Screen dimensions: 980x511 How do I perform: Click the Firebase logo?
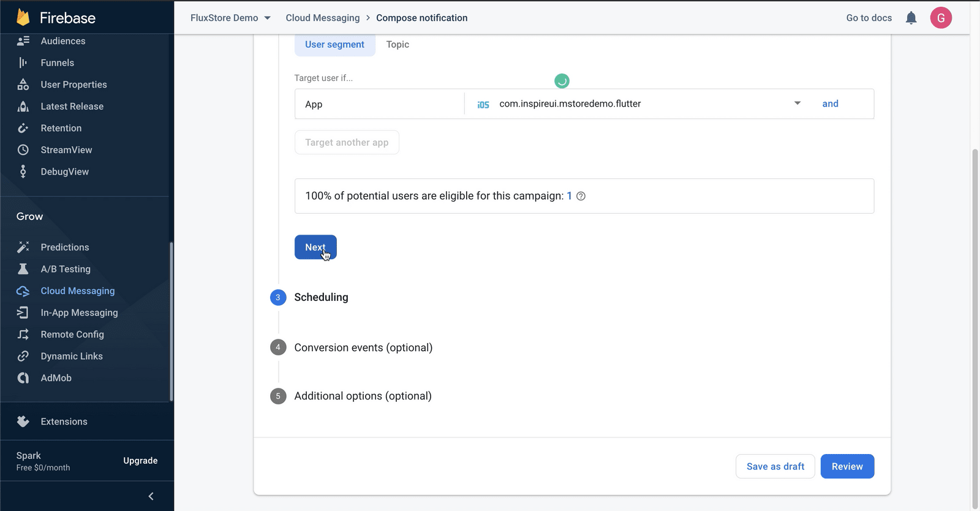click(x=23, y=18)
